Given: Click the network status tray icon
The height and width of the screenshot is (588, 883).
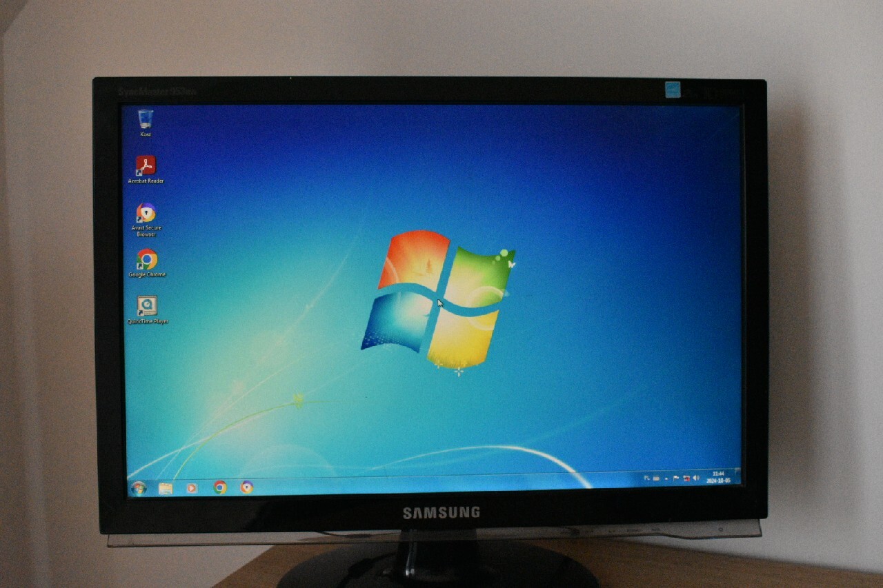Looking at the screenshot, I should click(686, 478).
